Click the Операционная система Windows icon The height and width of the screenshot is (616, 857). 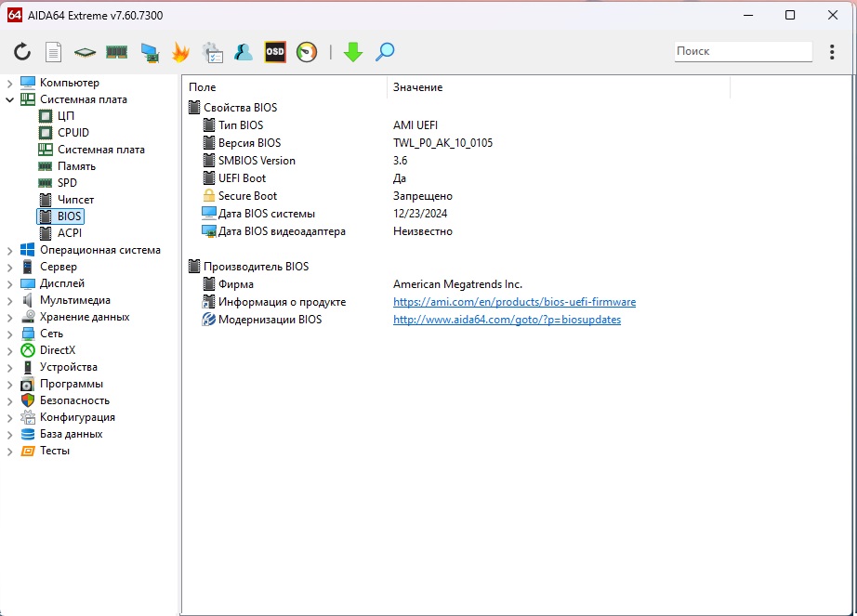coord(27,250)
